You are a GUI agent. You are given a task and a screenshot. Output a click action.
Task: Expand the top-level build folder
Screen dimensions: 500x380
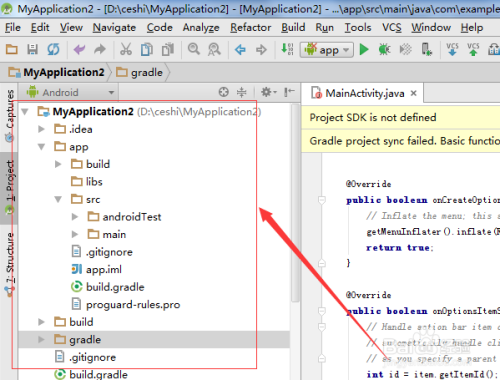click(41, 322)
